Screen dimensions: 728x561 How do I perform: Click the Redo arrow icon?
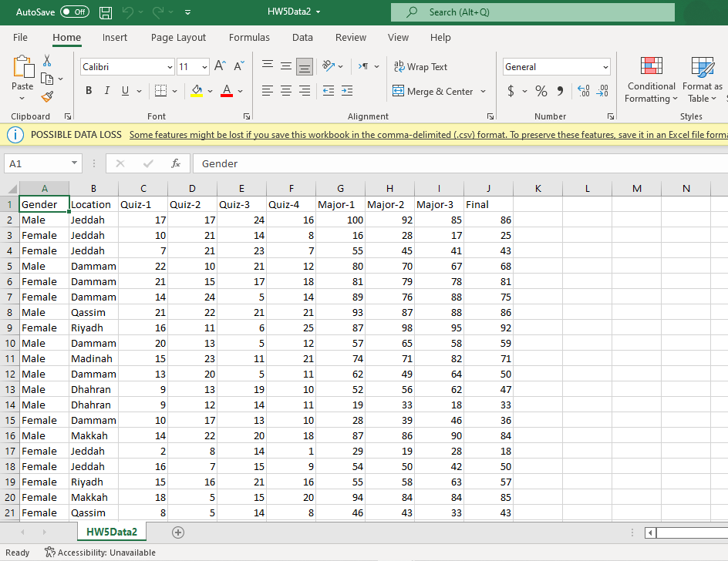[x=157, y=12]
